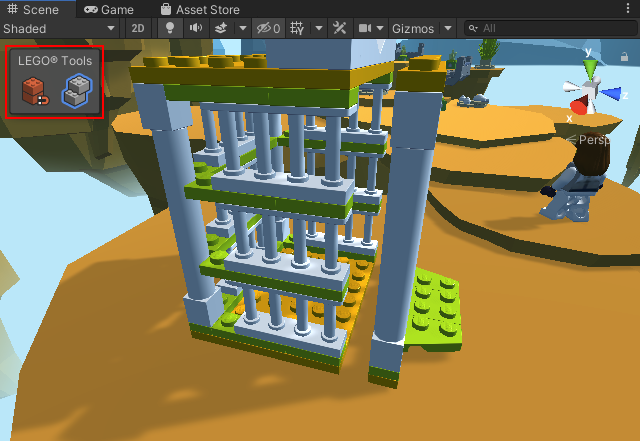
Task: Click the scene search field
Action: (x=550, y=29)
